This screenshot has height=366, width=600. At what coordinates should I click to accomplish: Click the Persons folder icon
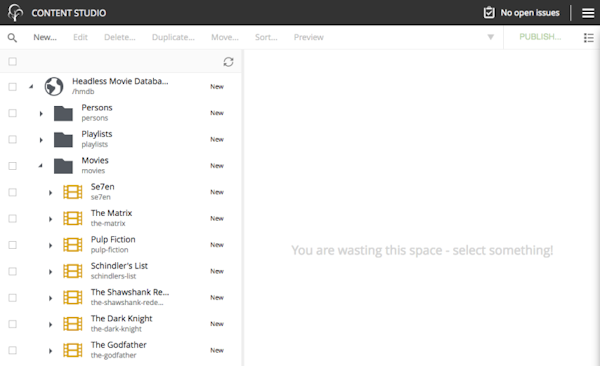[63, 113]
